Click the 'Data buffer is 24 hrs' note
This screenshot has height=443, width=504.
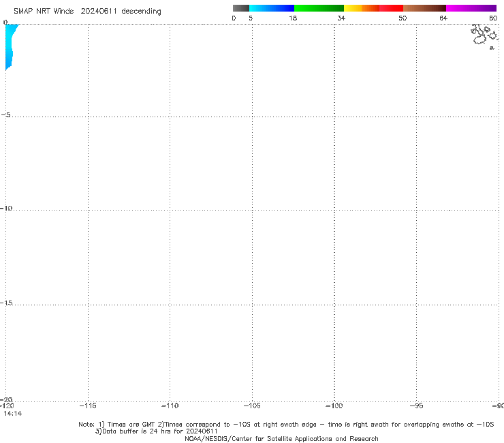(156, 431)
